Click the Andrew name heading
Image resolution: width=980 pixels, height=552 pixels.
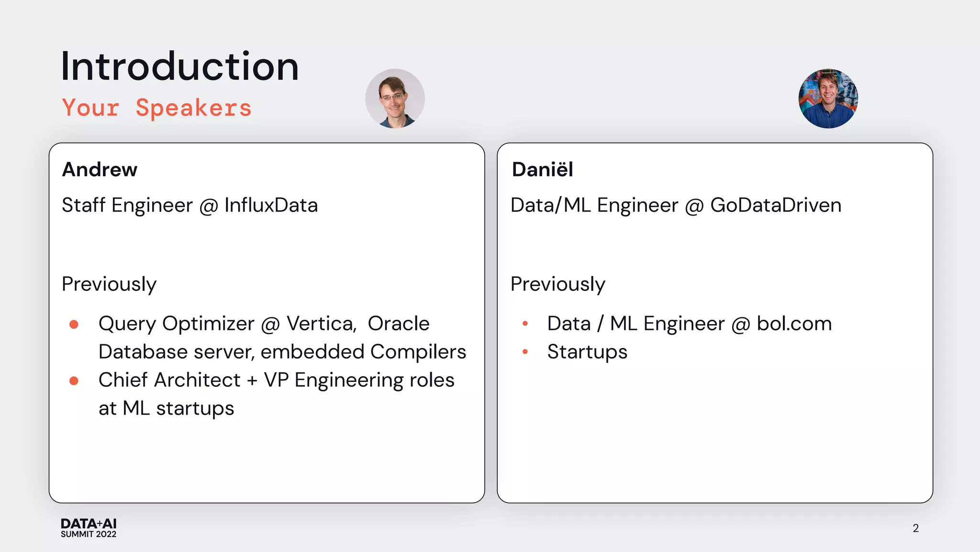click(100, 169)
